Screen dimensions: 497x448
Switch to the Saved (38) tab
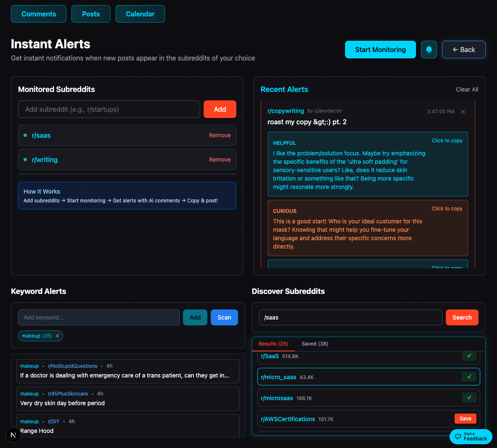click(315, 343)
